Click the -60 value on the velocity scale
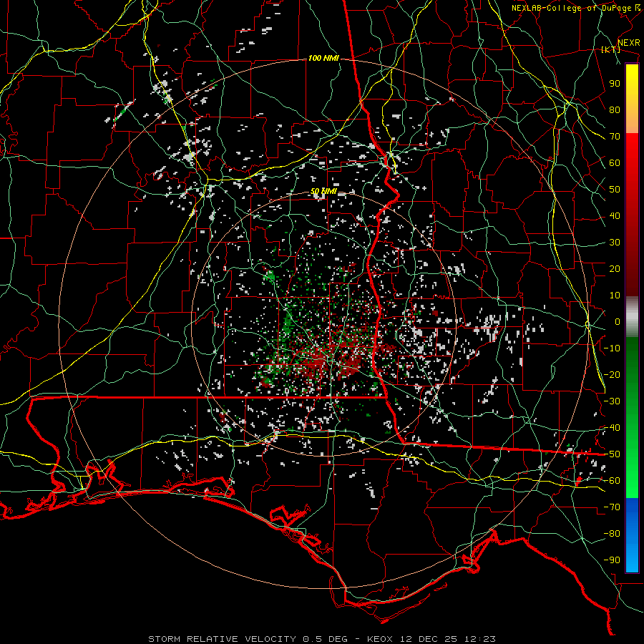The width and height of the screenshot is (644, 644). pos(612,481)
